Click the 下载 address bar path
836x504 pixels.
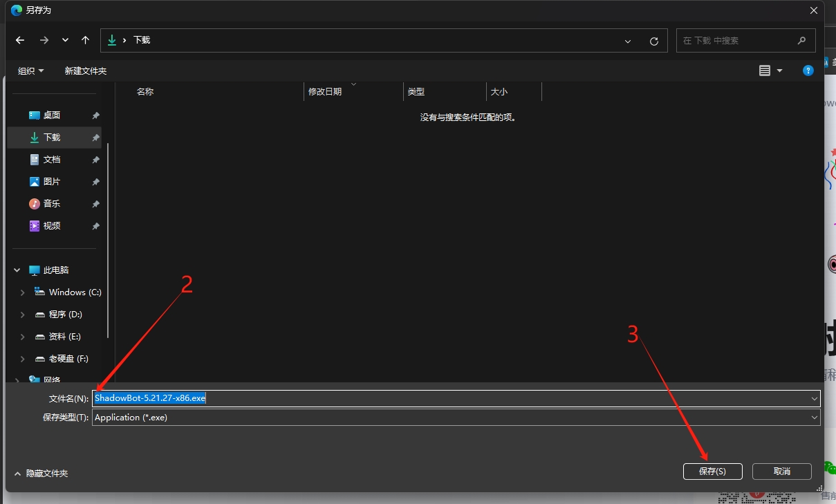tap(142, 40)
